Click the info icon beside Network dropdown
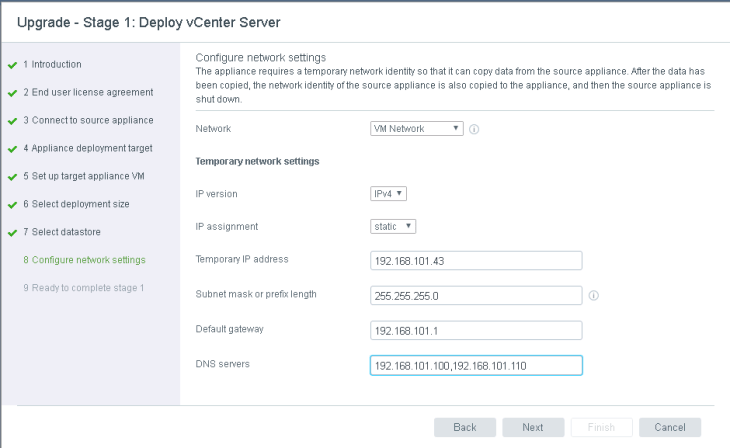 [x=474, y=129]
